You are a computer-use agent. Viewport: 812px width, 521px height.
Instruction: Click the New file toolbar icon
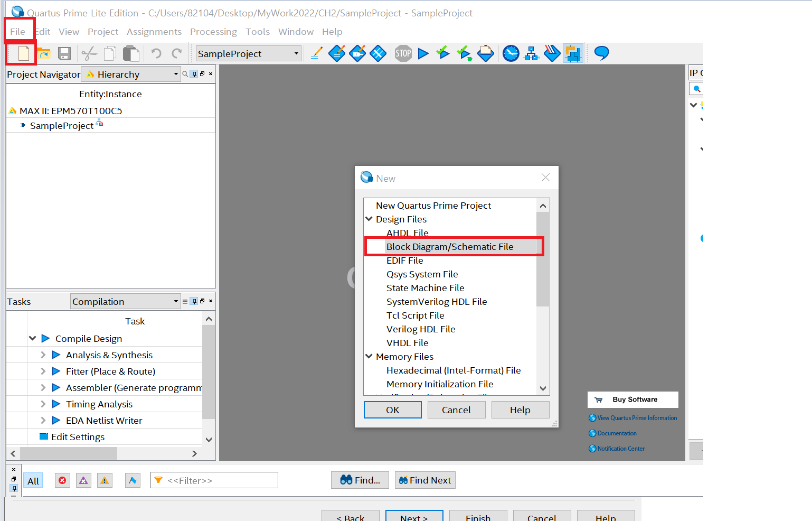click(24, 53)
